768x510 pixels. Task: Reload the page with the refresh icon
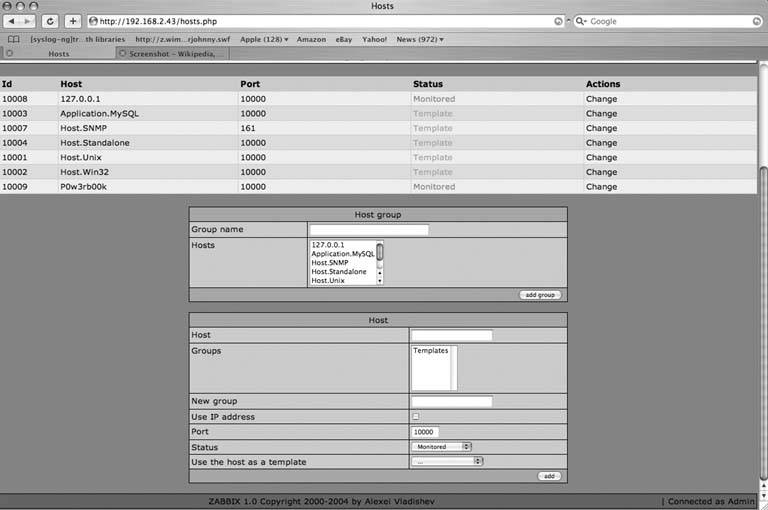click(x=50, y=21)
